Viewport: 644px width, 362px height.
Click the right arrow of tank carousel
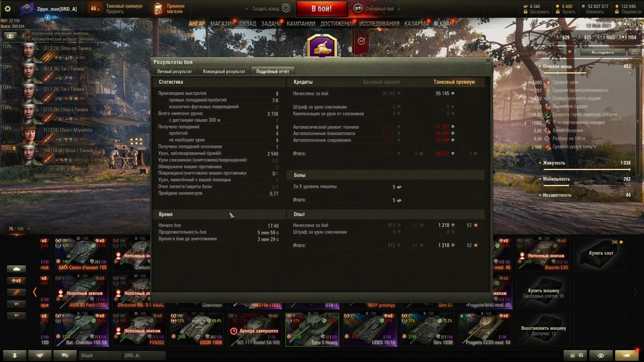click(635, 292)
